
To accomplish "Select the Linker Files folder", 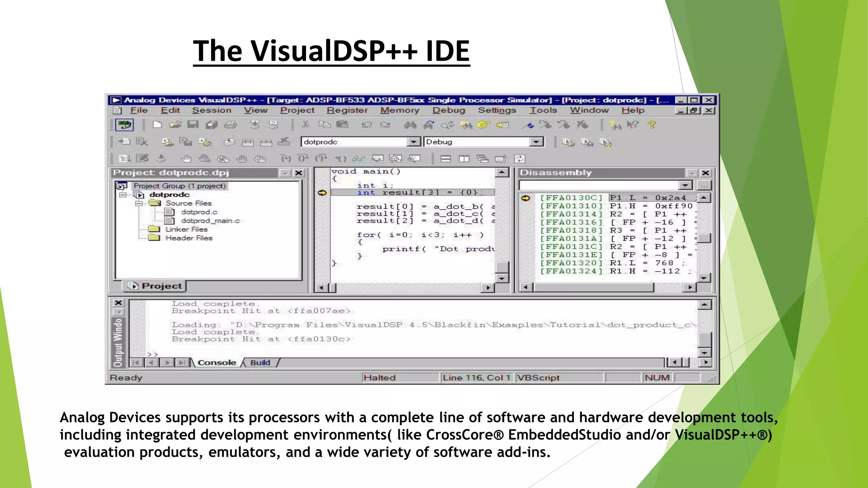I will click(x=186, y=229).
